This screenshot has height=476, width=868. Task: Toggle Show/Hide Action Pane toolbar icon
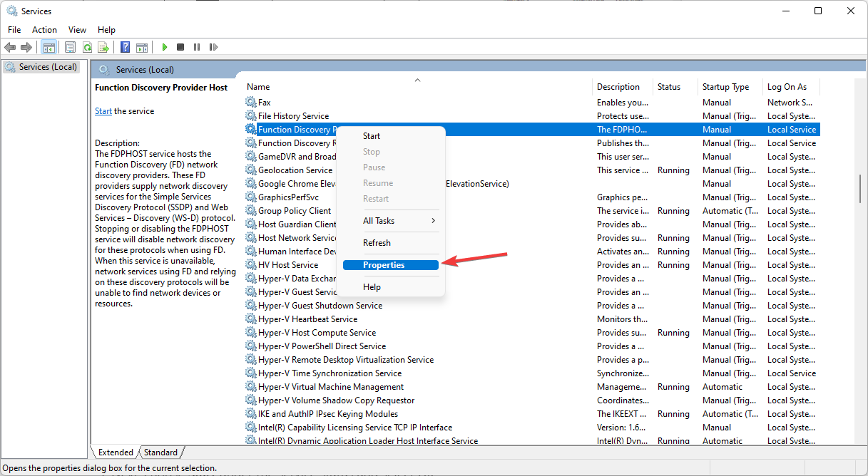[142, 47]
